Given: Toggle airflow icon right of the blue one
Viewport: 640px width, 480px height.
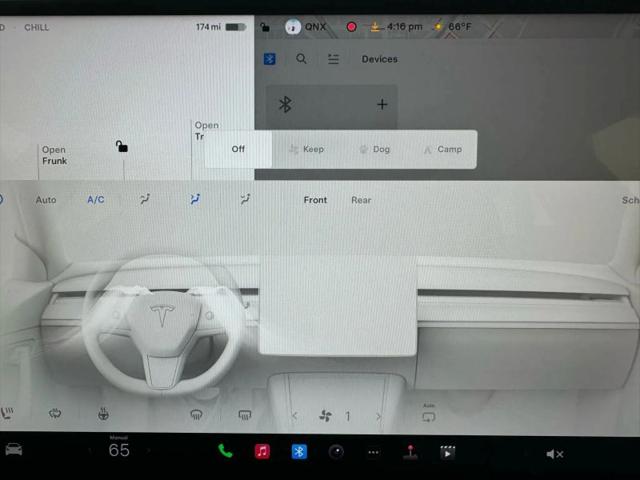Looking at the screenshot, I should [x=245, y=199].
